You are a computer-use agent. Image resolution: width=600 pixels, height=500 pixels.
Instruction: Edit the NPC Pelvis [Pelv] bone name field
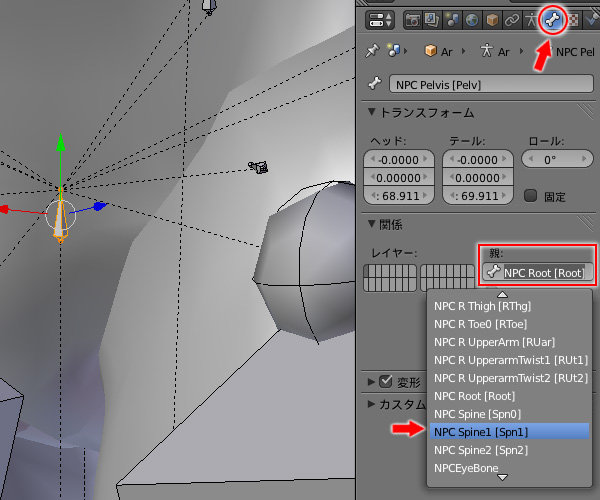click(491, 84)
